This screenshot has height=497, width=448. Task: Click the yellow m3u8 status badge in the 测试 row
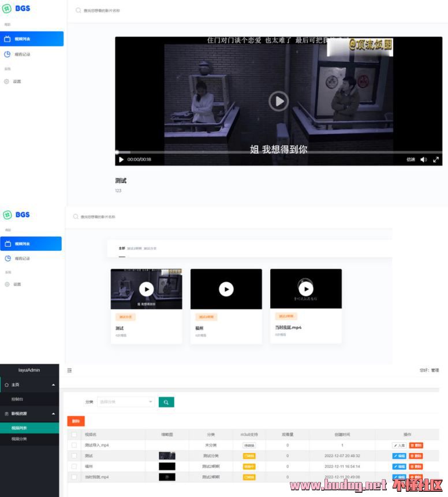point(249,456)
